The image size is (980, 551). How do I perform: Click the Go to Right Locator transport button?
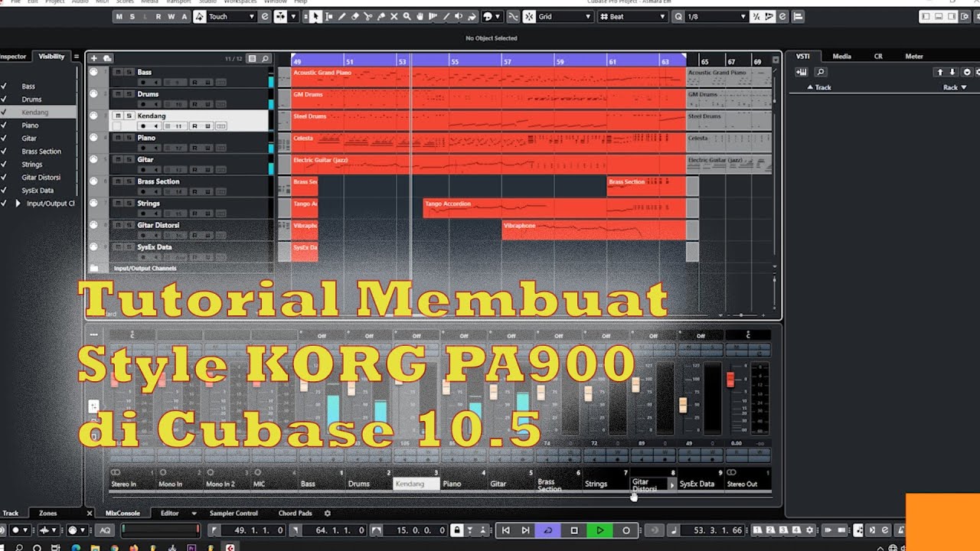[525, 530]
